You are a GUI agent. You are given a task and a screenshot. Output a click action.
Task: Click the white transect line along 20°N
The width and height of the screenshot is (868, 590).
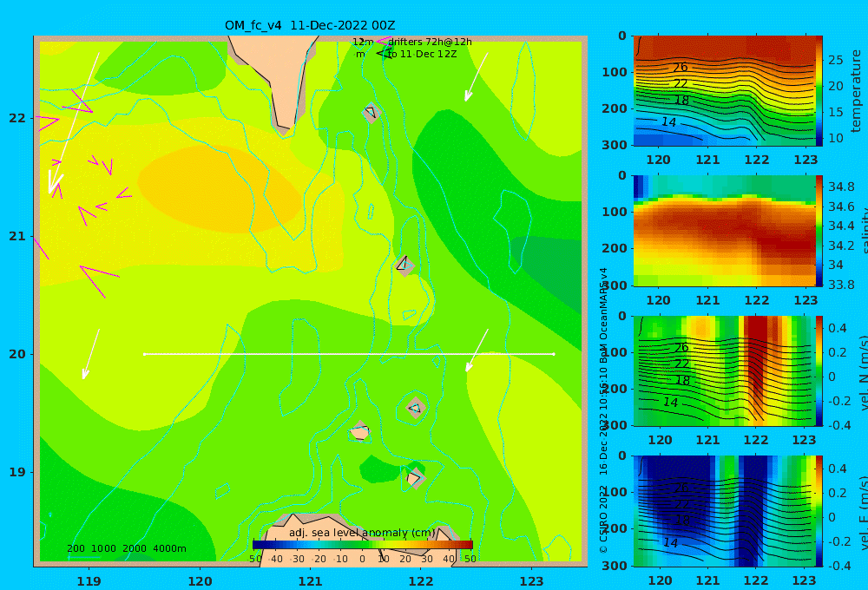pos(349,354)
